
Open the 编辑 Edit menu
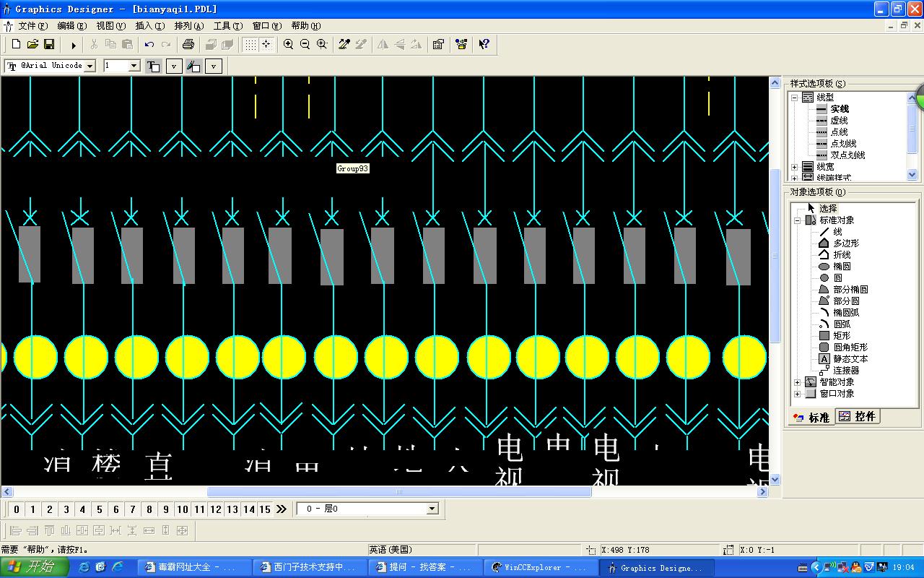click(71, 26)
